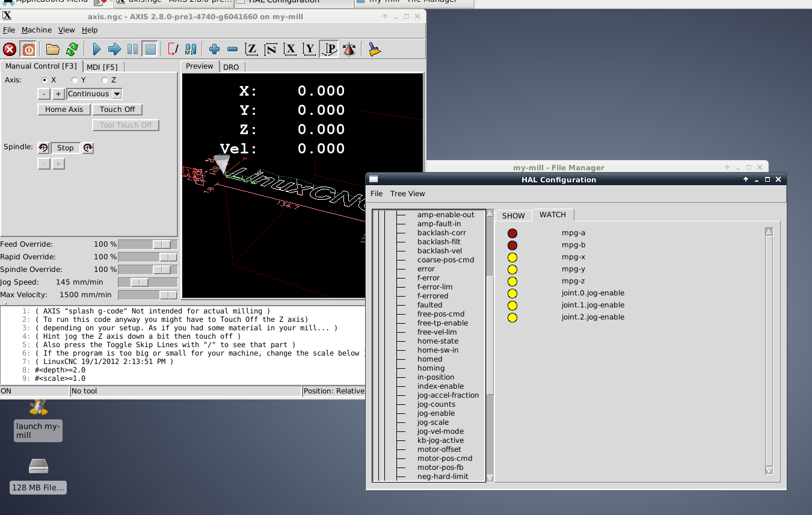Click the zoom in plus icon
This screenshot has height=515, width=812.
click(x=214, y=49)
